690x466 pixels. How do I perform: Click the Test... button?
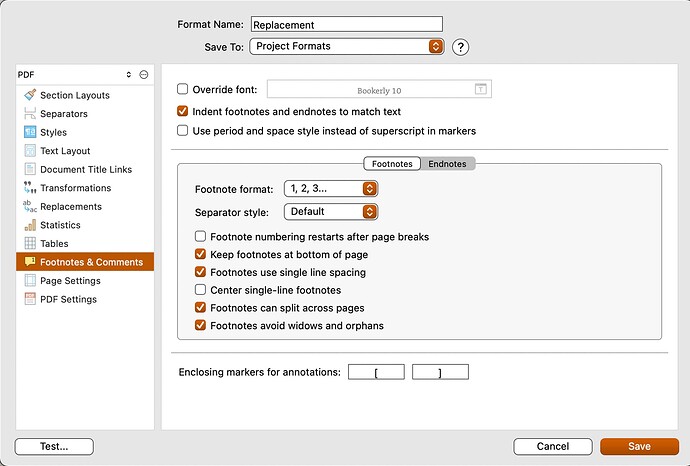(x=54, y=446)
